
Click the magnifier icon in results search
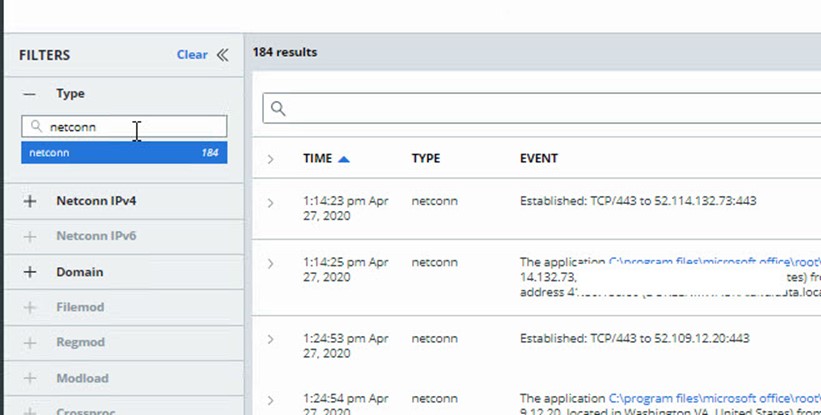(279, 108)
